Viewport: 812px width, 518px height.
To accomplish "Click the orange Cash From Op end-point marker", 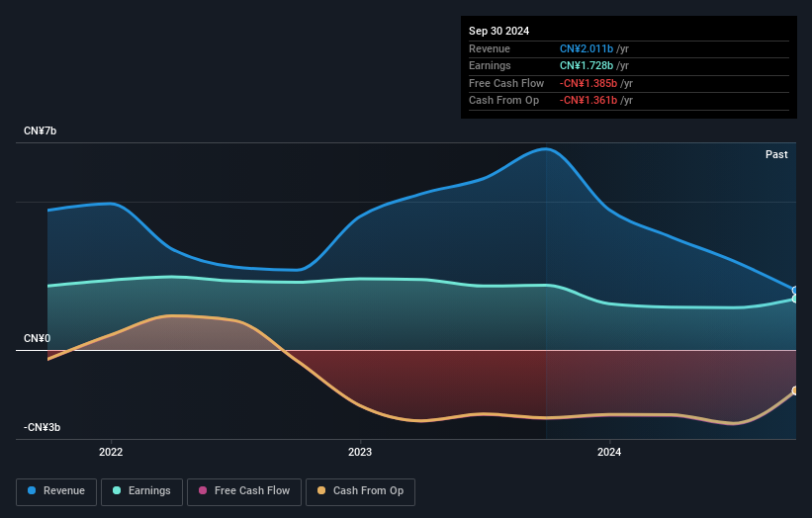I will [795, 390].
